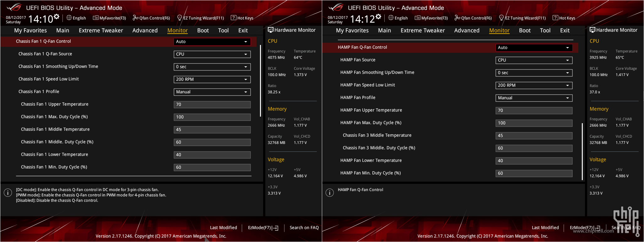Click Chassis Fan 1 Max. Duty Cycle field
Viewport: 644px width, 242px height.
(x=212, y=117)
